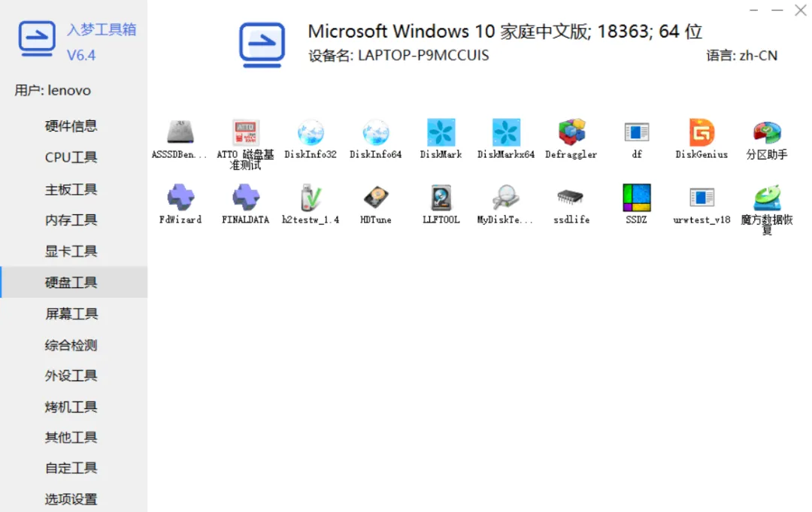
Task: Go to 综合检测 category
Action: pos(71,345)
